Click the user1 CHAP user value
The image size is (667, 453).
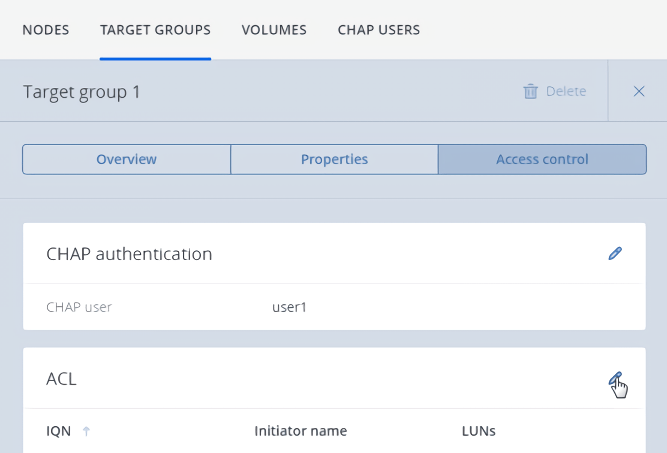click(289, 307)
